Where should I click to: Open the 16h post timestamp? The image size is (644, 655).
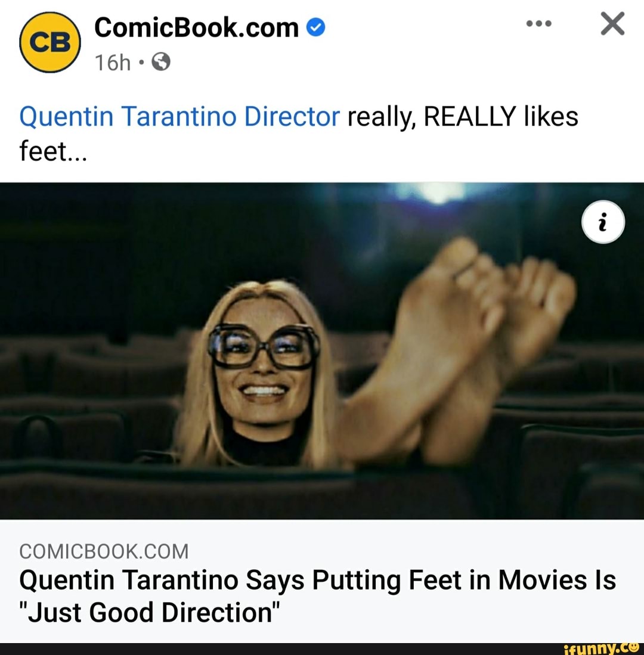tap(113, 63)
